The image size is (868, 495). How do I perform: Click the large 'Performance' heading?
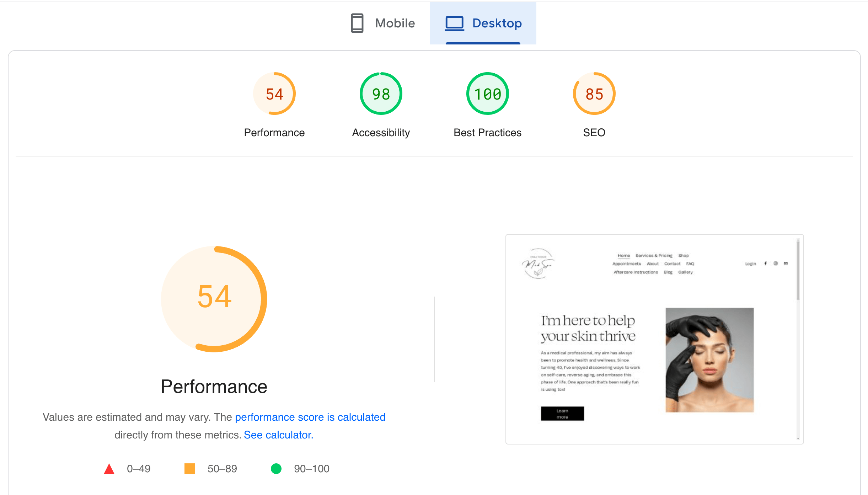point(214,387)
